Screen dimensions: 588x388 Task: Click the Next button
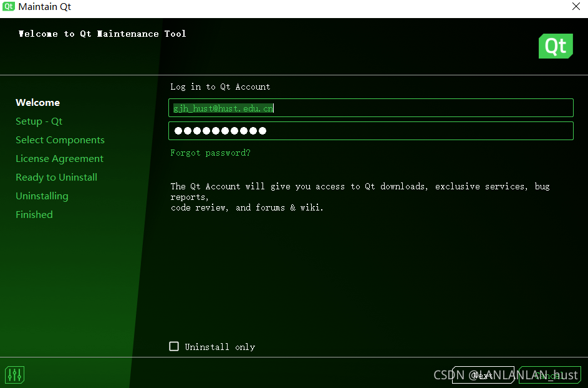point(483,375)
